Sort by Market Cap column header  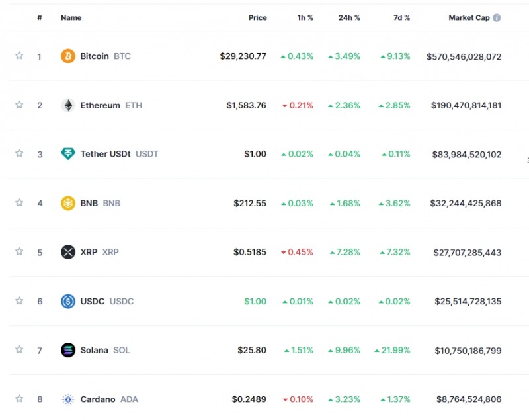[469, 18]
